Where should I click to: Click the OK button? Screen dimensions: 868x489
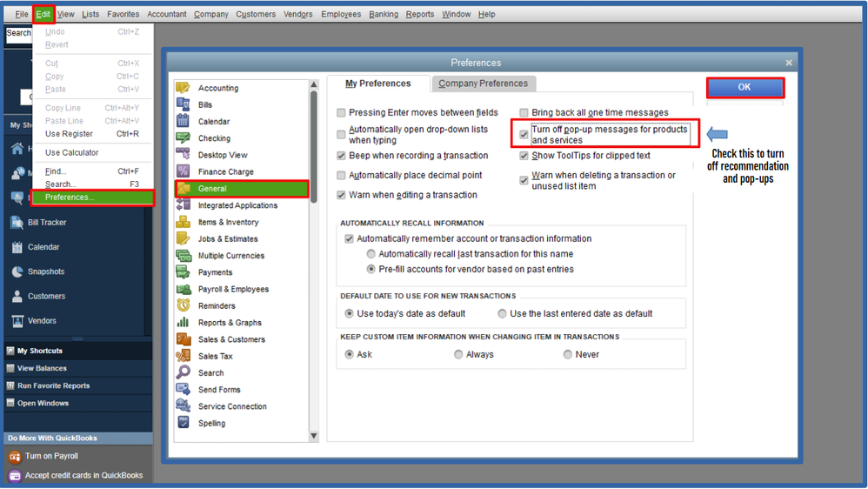[x=744, y=87]
